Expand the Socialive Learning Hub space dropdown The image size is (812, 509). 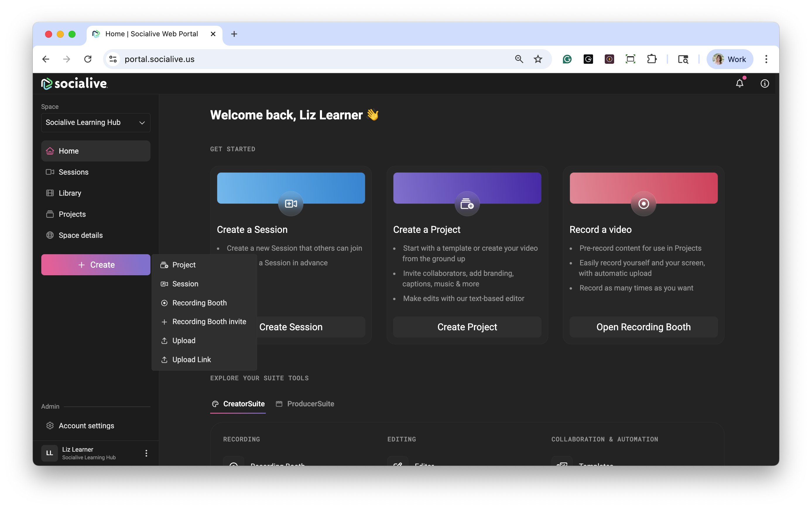click(x=96, y=123)
